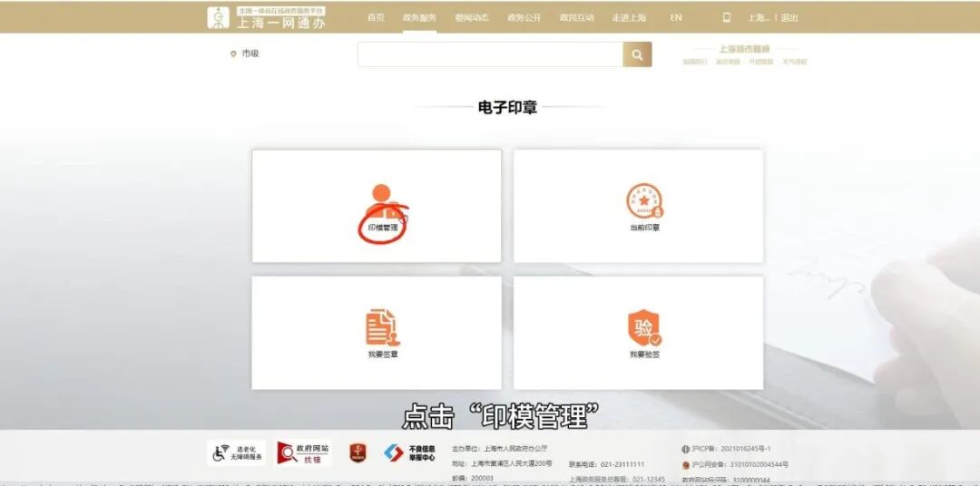The image size is (980, 486).
Task: Click the 印模管理 label text
Action: tap(383, 228)
